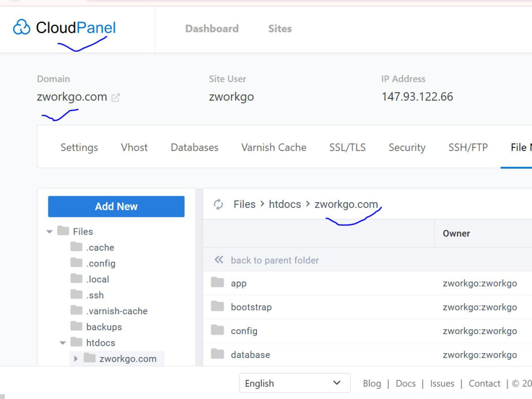The height and width of the screenshot is (399, 532).
Task: Switch to the SSL/TLS tab
Action: point(347,147)
